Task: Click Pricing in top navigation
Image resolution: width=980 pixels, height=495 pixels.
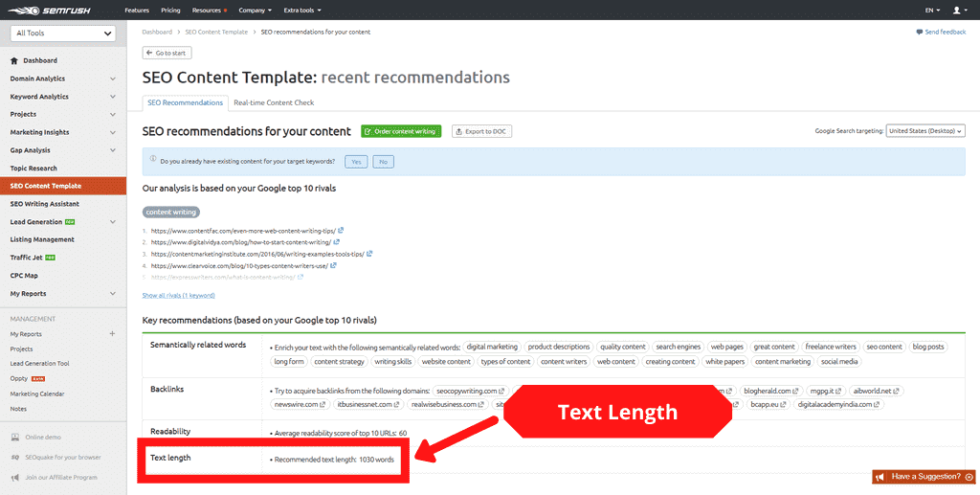Action: click(x=170, y=11)
